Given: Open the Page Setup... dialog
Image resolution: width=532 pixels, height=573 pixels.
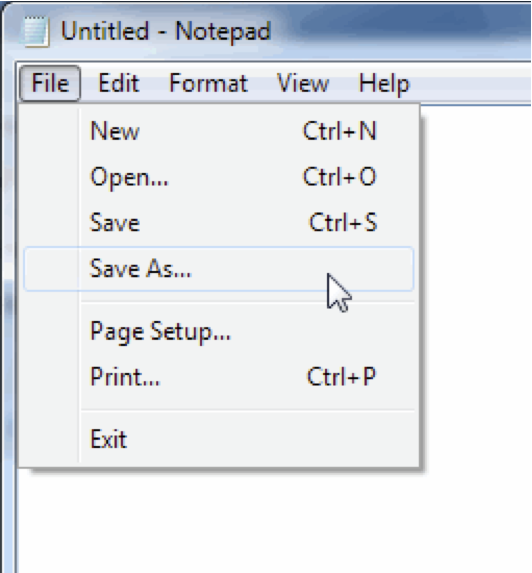Looking at the screenshot, I should click(x=218, y=332).
